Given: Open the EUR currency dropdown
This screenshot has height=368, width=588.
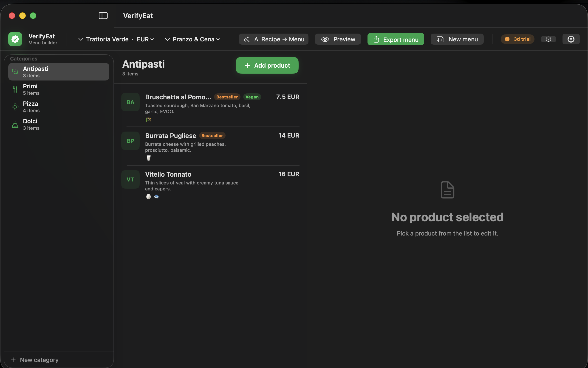Looking at the screenshot, I should click(x=145, y=39).
